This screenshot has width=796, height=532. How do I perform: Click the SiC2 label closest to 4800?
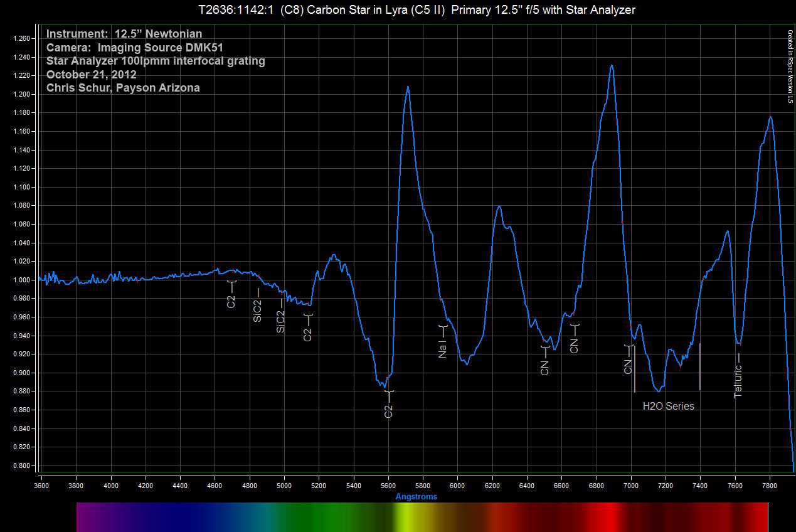pyautogui.click(x=257, y=310)
